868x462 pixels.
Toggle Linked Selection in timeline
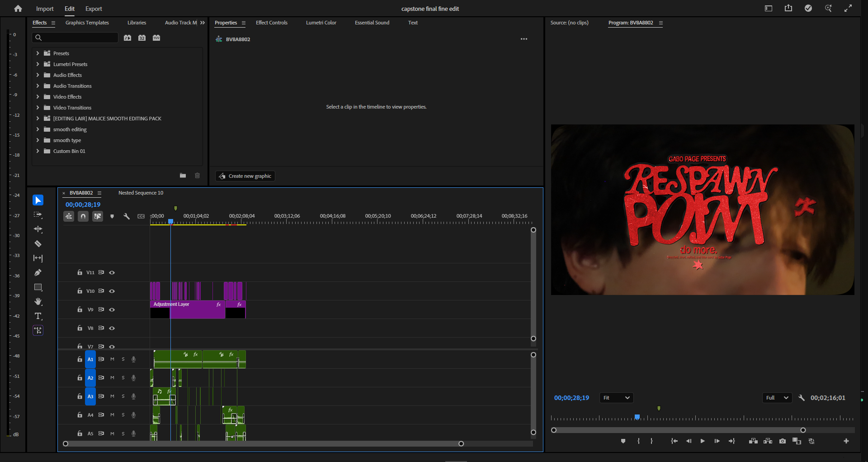pos(98,216)
